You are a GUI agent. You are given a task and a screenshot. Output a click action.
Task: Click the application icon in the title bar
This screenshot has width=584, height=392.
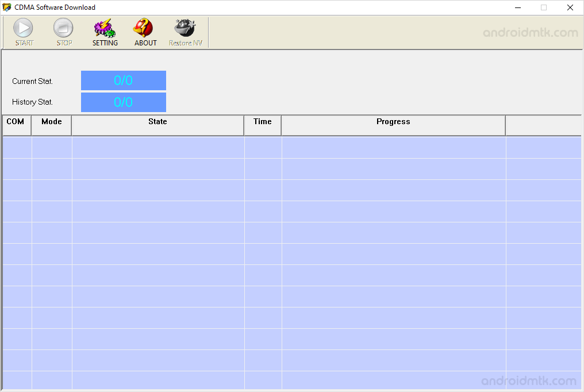7,7
